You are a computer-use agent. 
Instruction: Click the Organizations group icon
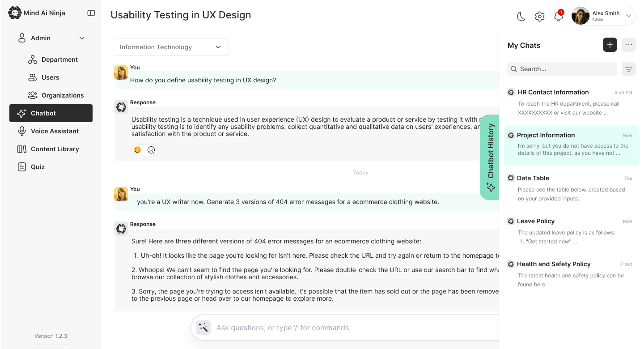click(x=33, y=95)
